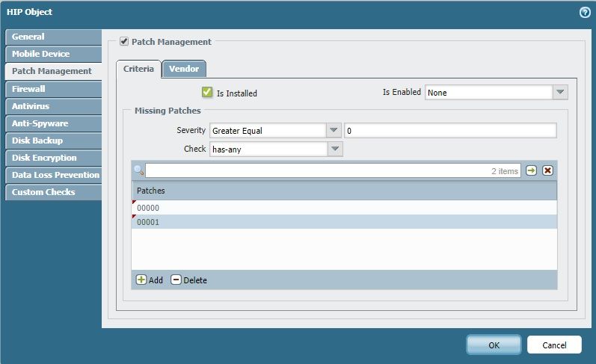Viewport: 596px width, 364px height.
Task: Open the help icon in title bar
Action: 585,13
